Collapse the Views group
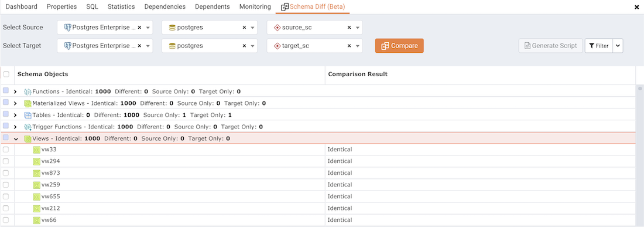Screen dimensions: 644x227 point(16,139)
